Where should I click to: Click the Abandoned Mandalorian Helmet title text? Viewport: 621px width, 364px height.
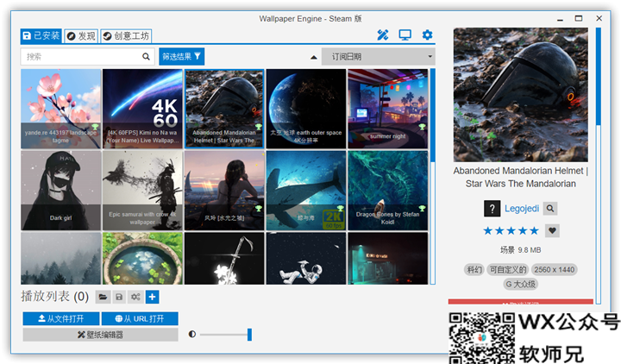click(520, 177)
